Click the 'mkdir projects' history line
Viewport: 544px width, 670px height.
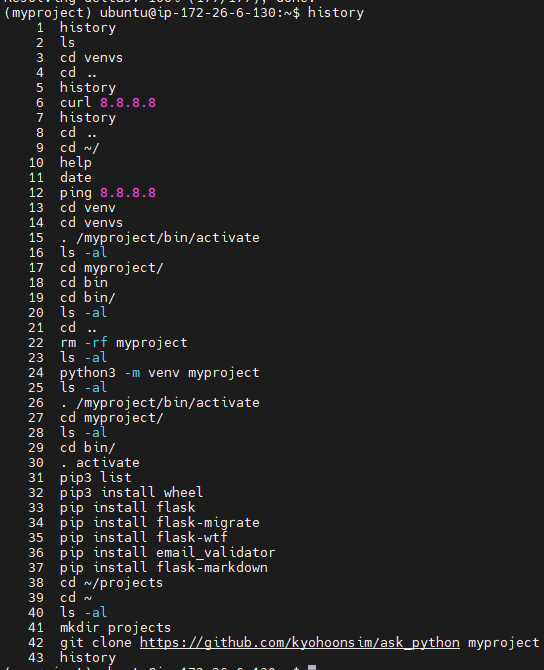(x=115, y=628)
